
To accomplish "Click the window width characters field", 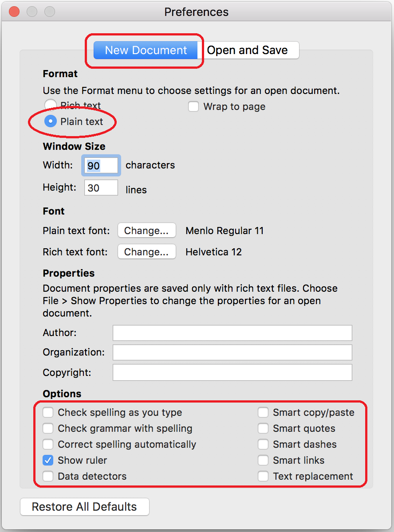I will point(101,165).
